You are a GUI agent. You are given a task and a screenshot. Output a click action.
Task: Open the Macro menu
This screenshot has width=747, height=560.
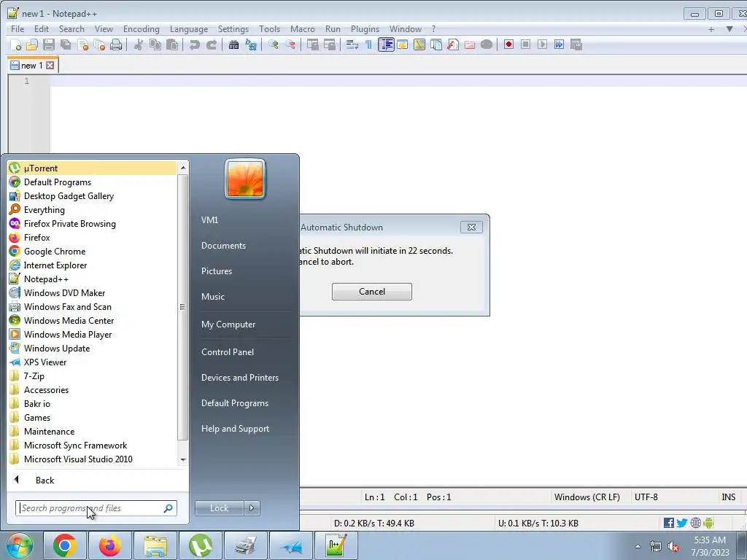[303, 29]
